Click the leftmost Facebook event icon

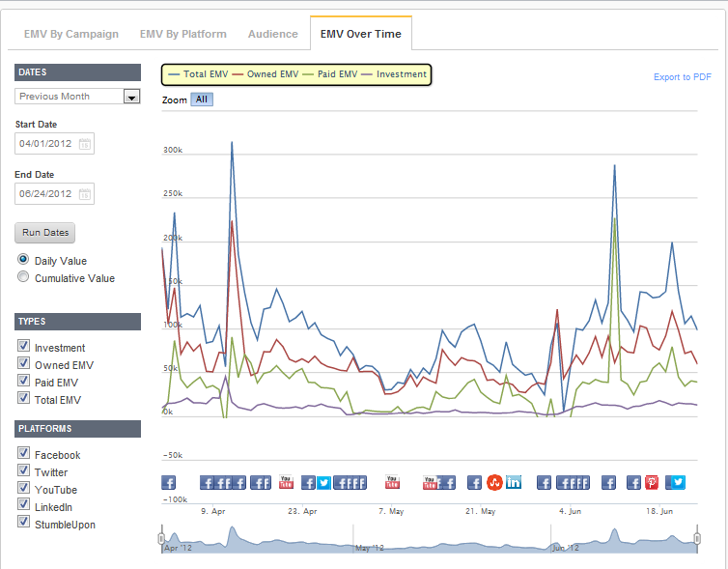(x=168, y=482)
